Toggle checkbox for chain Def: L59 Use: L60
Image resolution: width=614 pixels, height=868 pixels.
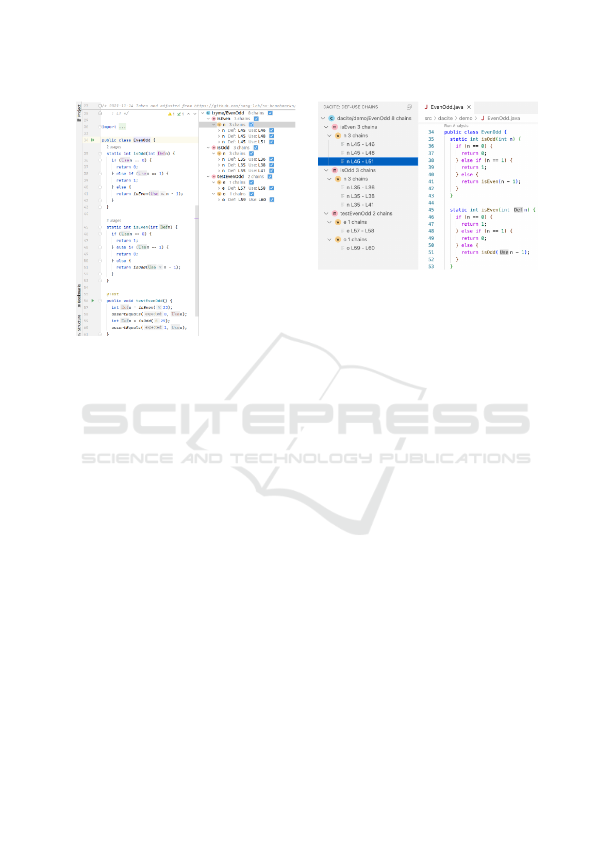[x=272, y=199]
